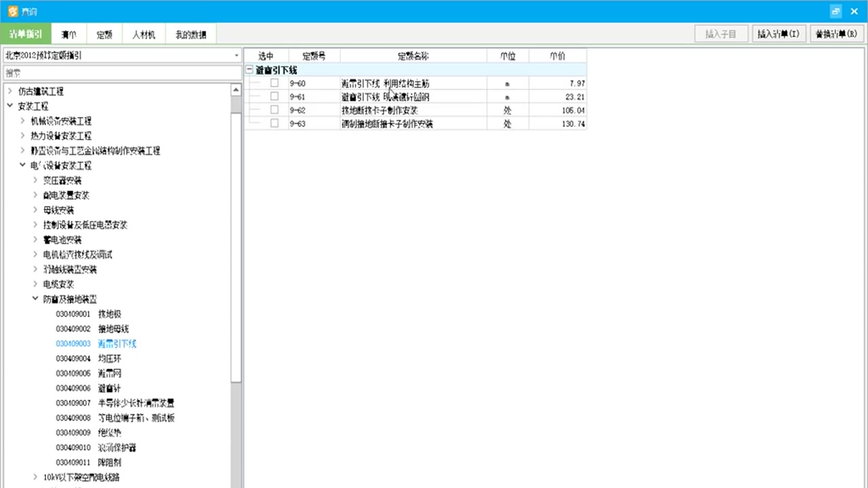This screenshot has height=488, width=868.
Task: Select the 配电装置安装 tree item
Action: 66,195
